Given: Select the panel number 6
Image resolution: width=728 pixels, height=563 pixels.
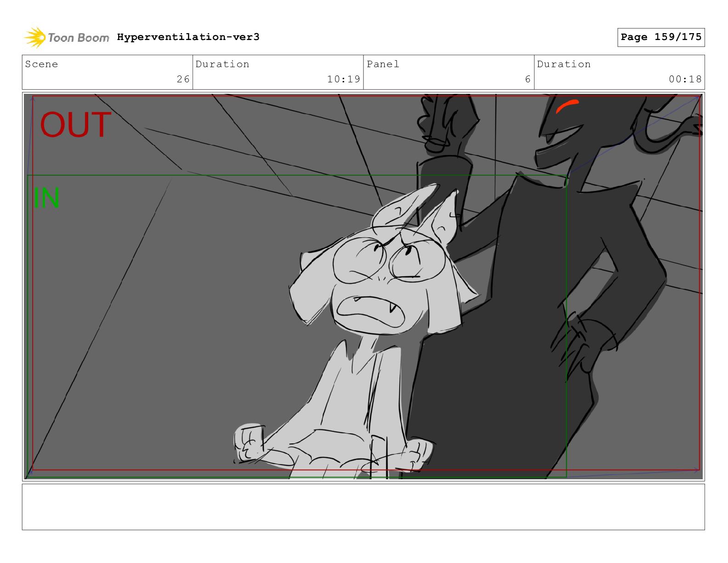Looking at the screenshot, I should pyautogui.click(x=528, y=79).
